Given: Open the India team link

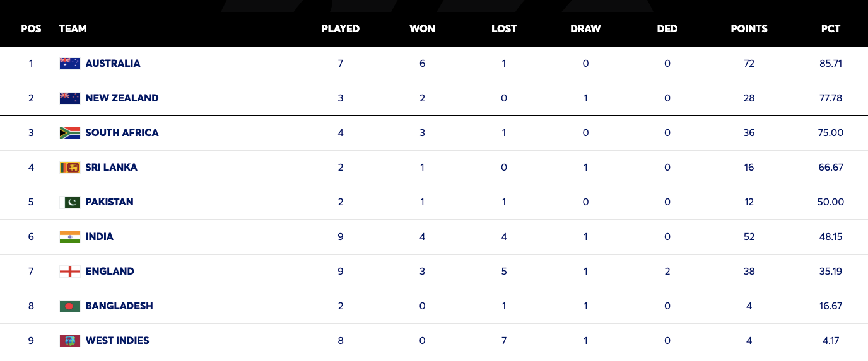Looking at the screenshot, I should pyautogui.click(x=100, y=237).
